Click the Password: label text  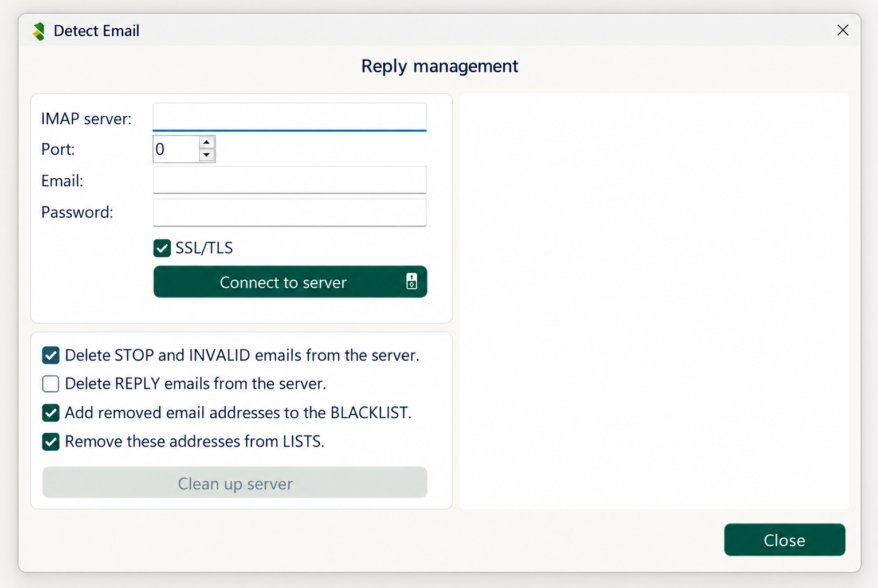click(x=77, y=212)
